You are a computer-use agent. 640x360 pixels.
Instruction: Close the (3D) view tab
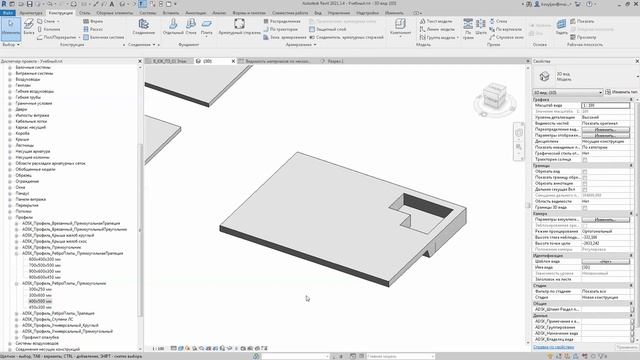click(x=233, y=61)
